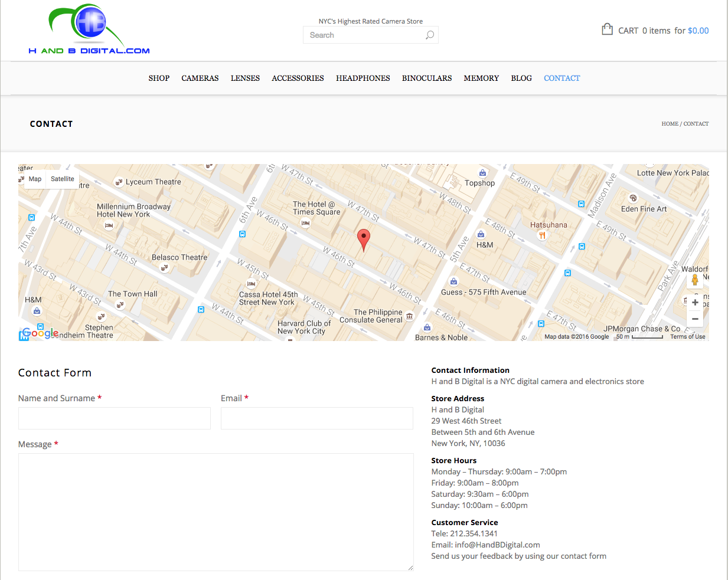Click the Customer Service heading
Image resolution: width=728 pixels, height=580 pixels.
pyautogui.click(x=465, y=522)
